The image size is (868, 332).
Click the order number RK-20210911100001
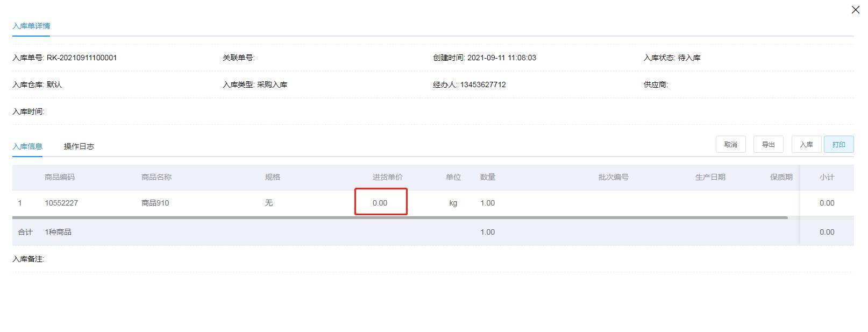click(x=82, y=58)
